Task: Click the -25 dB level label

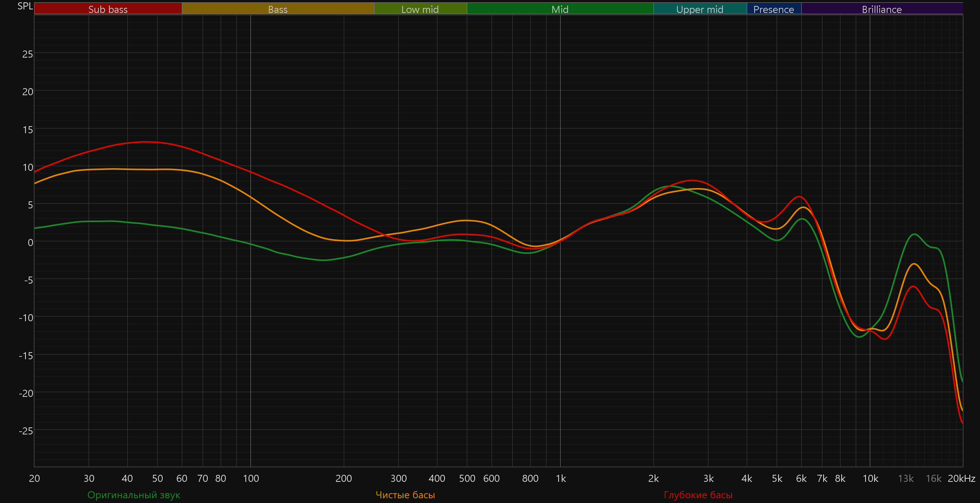Action: coord(26,431)
